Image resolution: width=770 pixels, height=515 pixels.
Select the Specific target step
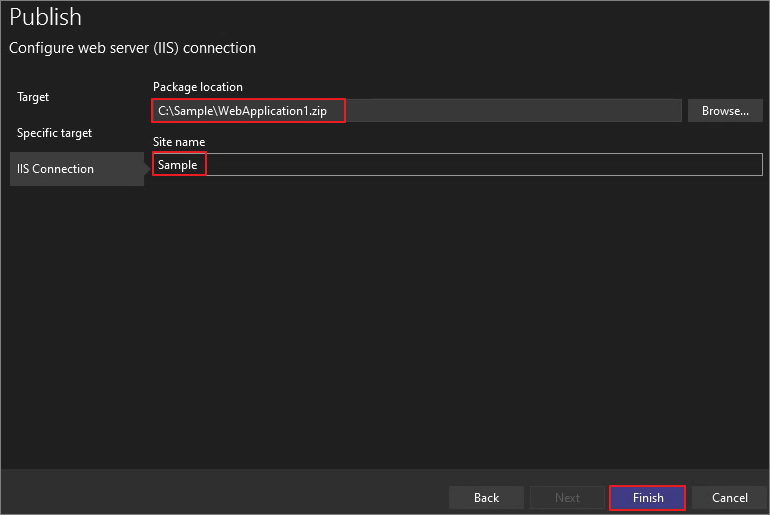click(x=54, y=133)
